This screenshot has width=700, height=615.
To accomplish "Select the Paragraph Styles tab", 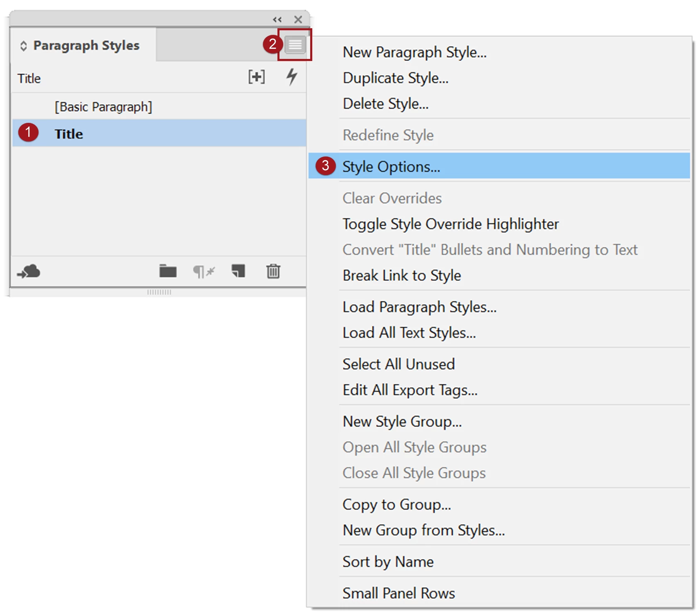I will coord(83,45).
